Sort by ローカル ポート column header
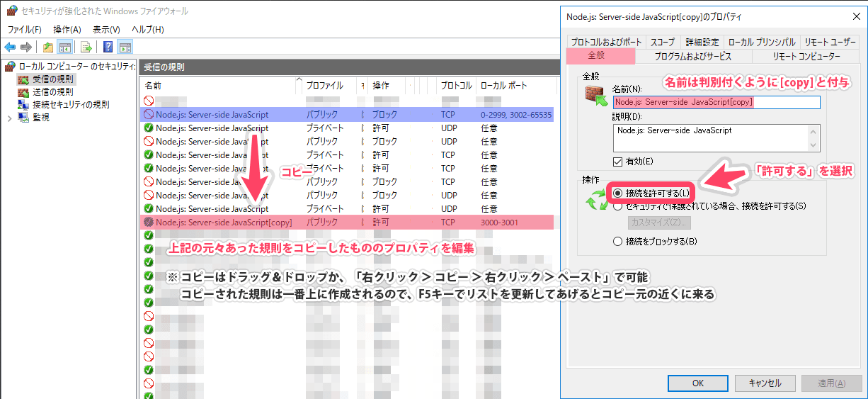Viewport: 868px width, 399px height. (515, 85)
